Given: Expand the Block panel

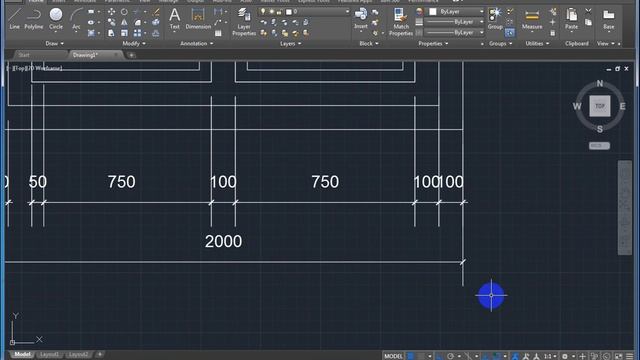Looking at the screenshot, I should pos(369,43).
